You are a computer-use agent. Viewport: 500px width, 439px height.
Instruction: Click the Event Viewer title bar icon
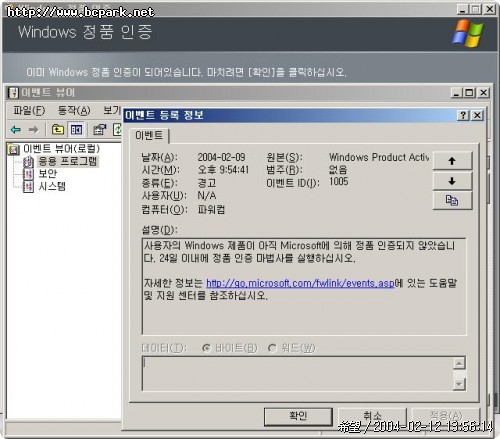pyautogui.click(x=13, y=92)
